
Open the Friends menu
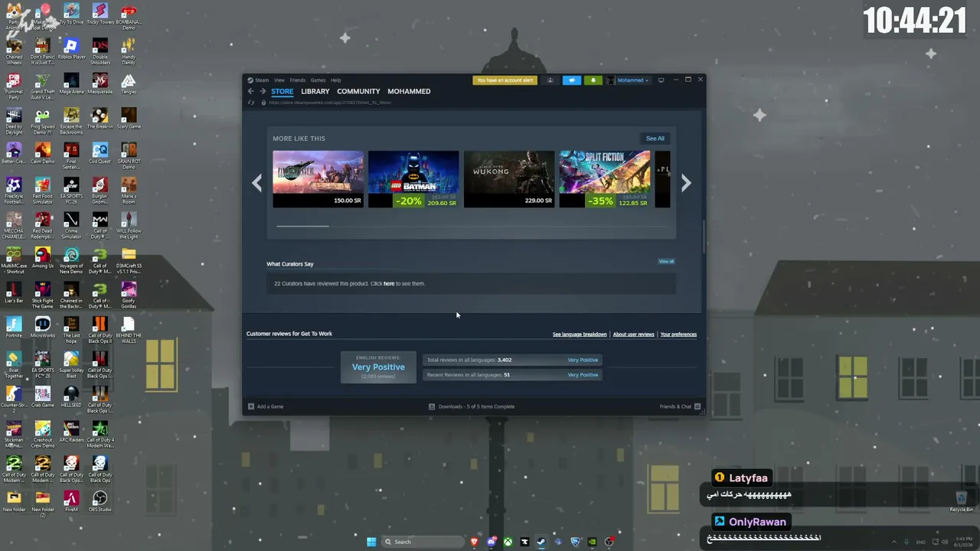point(297,80)
